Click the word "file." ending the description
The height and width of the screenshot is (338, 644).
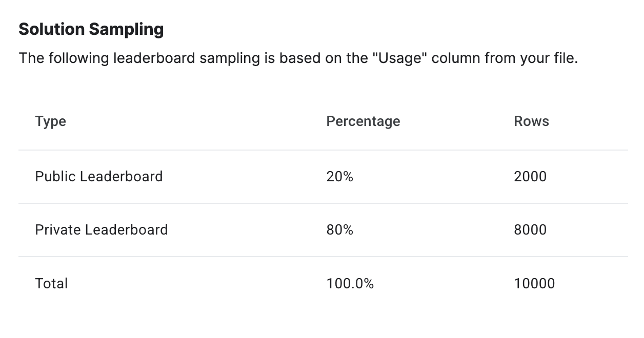coord(564,58)
